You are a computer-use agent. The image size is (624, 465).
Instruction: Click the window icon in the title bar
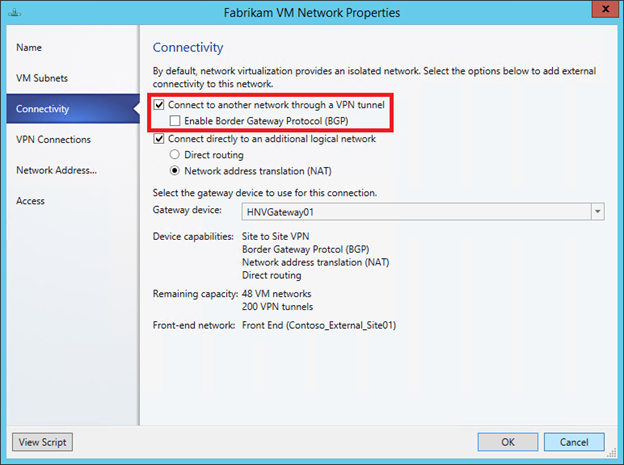tap(15, 12)
